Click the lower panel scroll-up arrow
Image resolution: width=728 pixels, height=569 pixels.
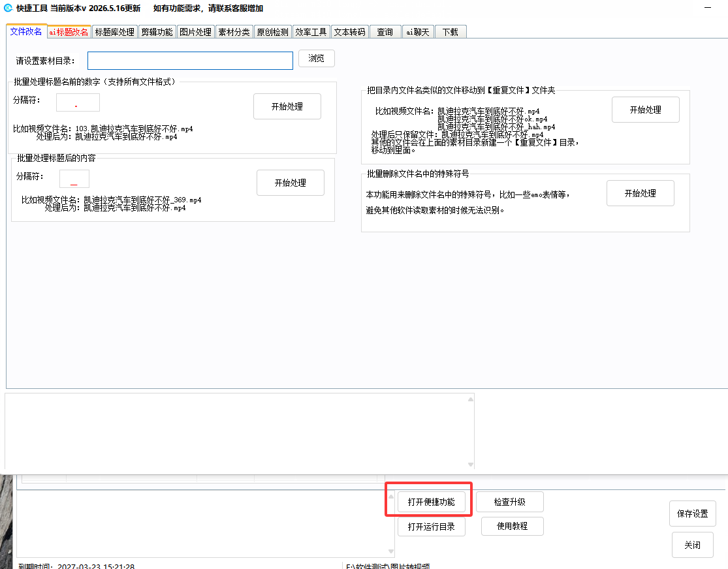pyautogui.click(x=391, y=497)
